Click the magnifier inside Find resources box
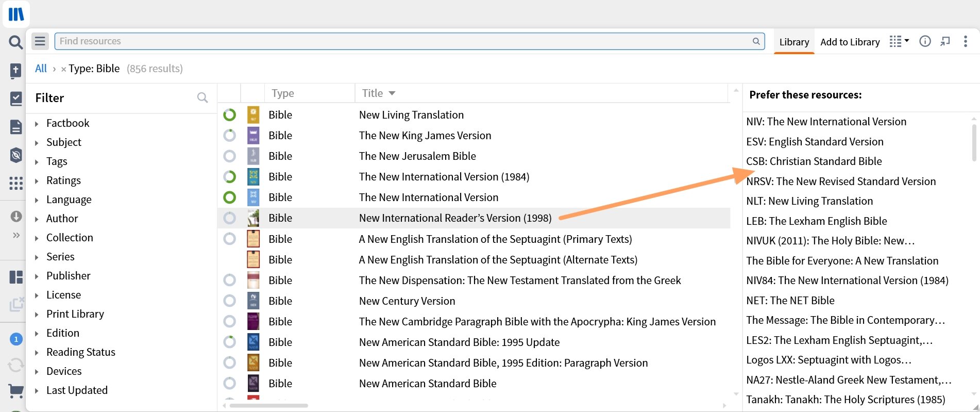 756,41
